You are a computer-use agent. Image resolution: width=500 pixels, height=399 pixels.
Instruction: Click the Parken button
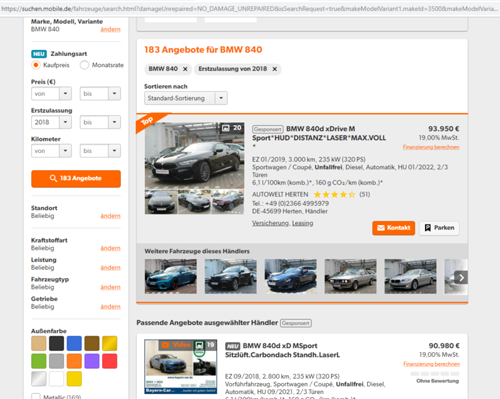coord(439,228)
